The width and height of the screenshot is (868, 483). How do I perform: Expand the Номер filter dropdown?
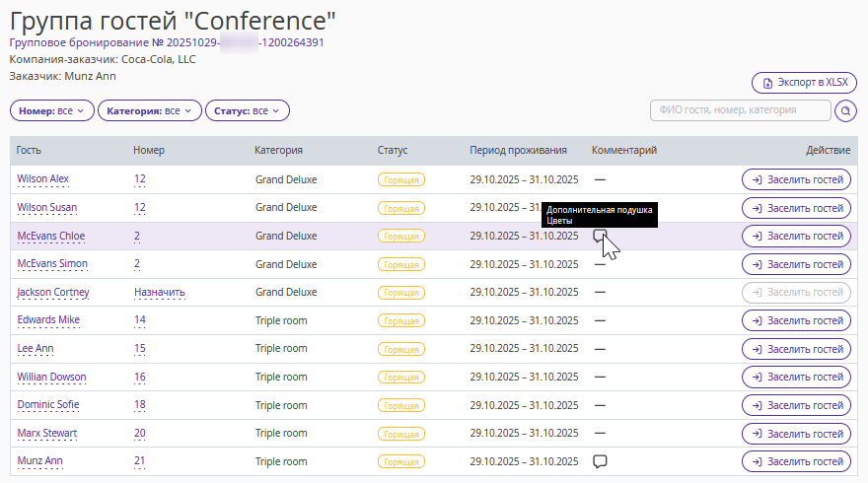tap(51, 110)
